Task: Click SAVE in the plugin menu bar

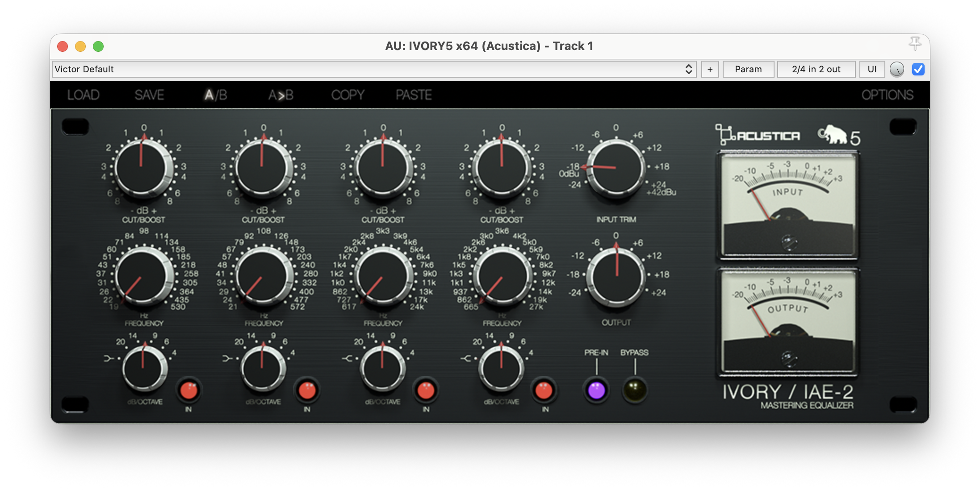Action: [x=149, y=95]
